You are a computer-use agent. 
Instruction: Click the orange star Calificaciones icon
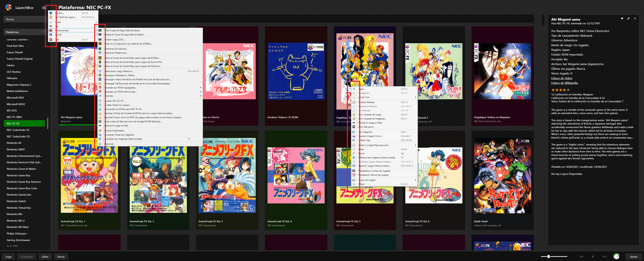(x=100, y=84)
